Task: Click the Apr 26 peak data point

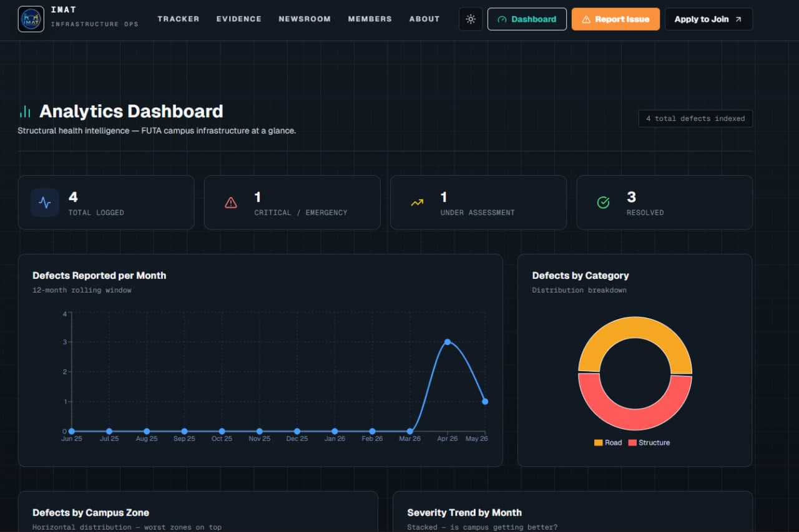Action: click(448, 342)
